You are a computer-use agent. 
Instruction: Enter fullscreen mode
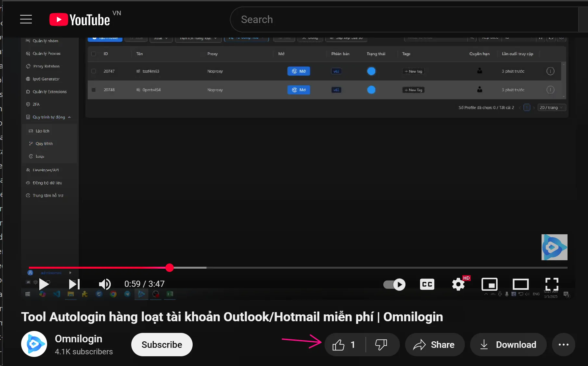tap(552, 285)
